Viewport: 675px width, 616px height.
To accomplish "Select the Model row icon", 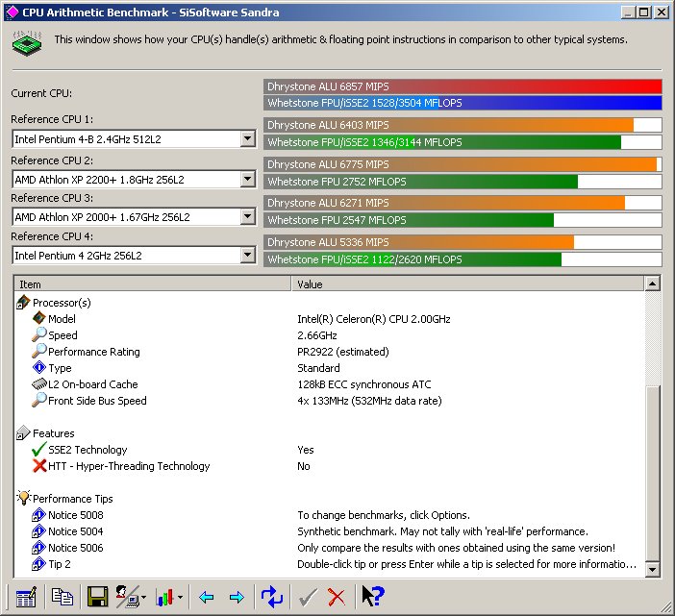I will pos(38,318).
